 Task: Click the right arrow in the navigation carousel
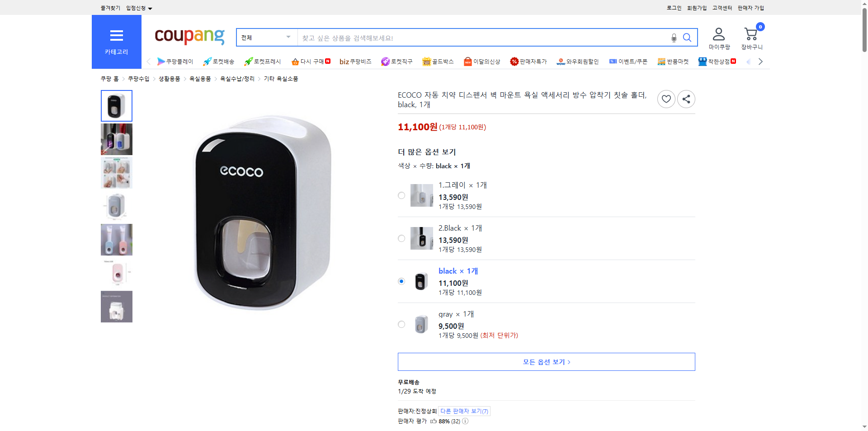[761, 62]
